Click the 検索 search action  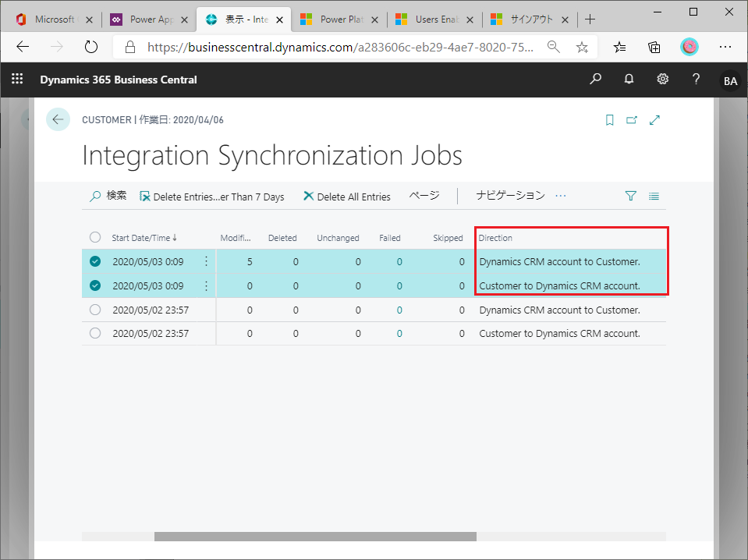108,196
